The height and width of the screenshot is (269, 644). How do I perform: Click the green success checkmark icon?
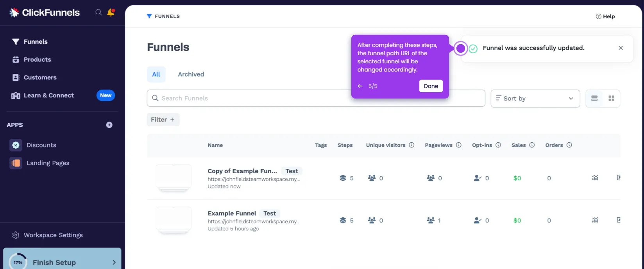tap(473, 48)
